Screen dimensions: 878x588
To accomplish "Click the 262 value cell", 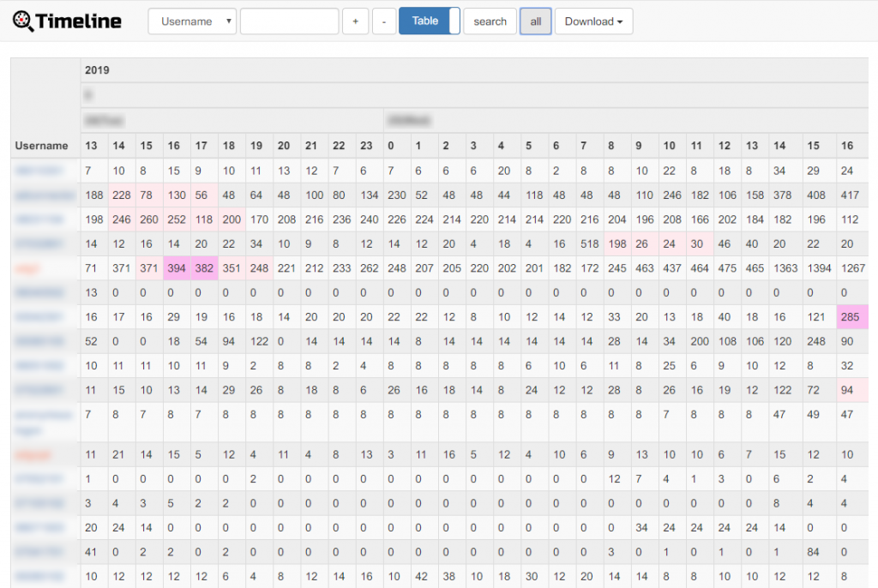I will (369, 268).
